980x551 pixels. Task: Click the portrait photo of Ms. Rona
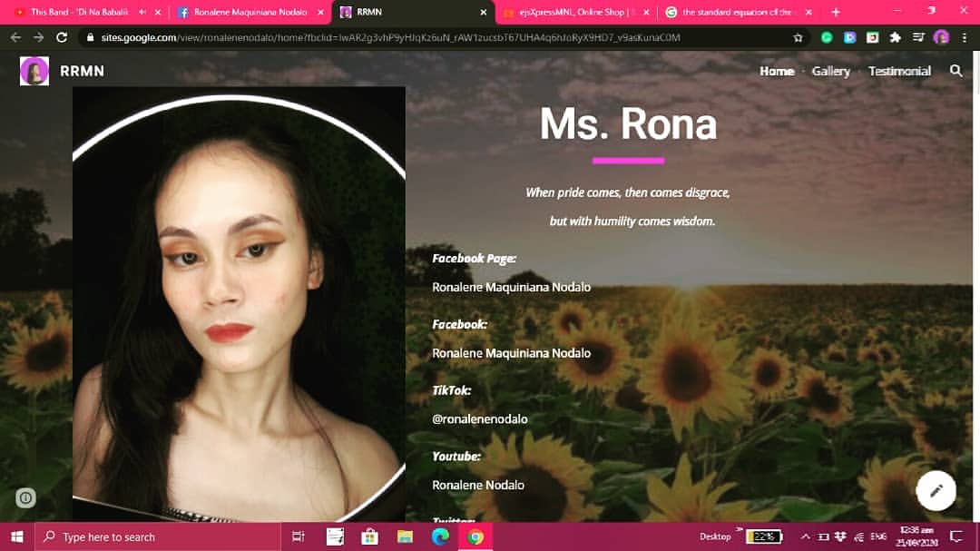click(x=239, y=305)
